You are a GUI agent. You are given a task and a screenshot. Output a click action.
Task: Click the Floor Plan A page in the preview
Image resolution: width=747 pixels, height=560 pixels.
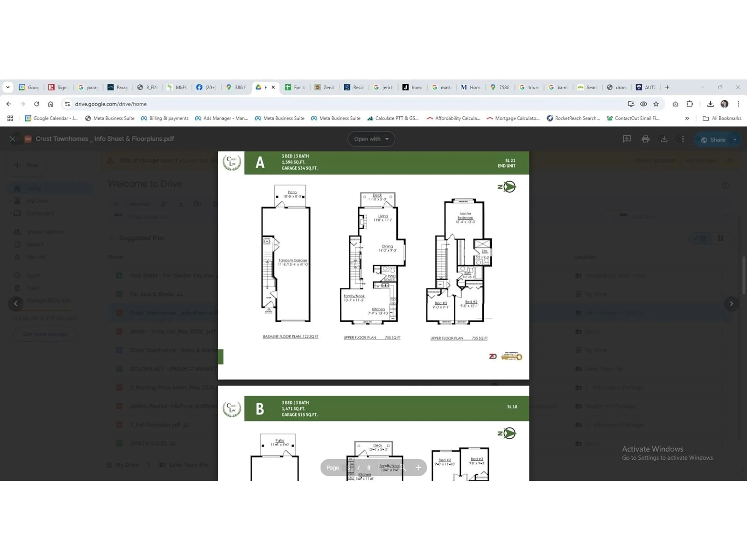pos(373,265)
